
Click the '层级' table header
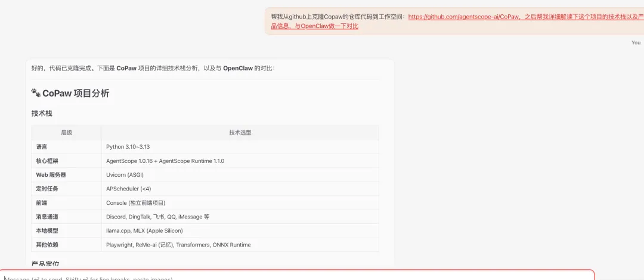click(67, 133)
